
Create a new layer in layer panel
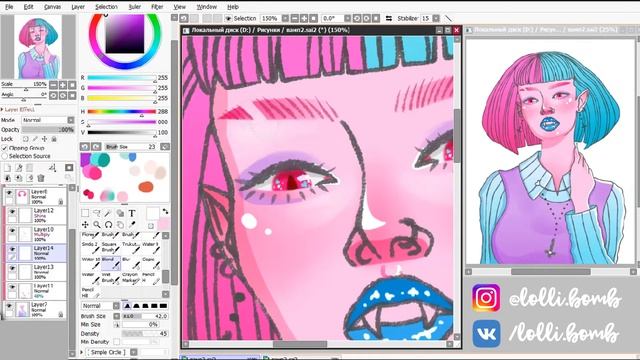[x=7, y=168]
